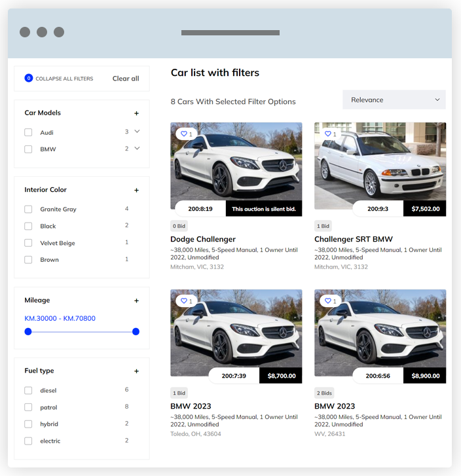Click the browser address bar placeholder

pyautogui.click(x=230, y=33)
